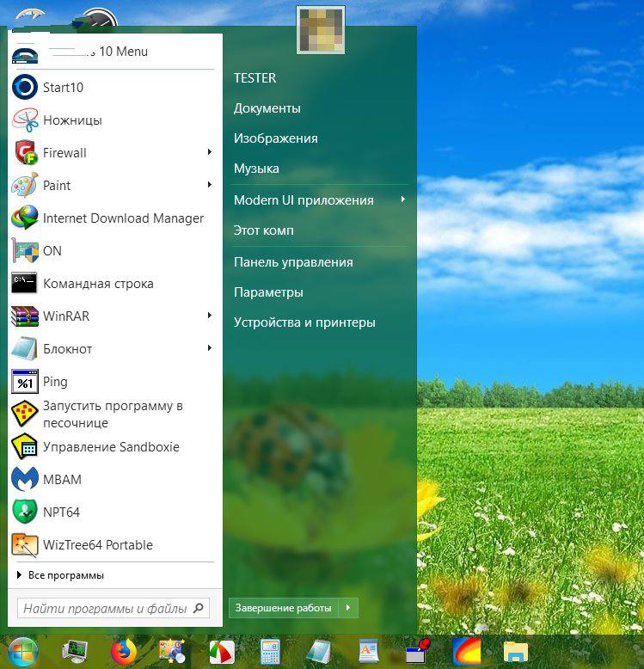Open shutdown options arrow next to Завершение работы
The width and height of the screenshot is (644, 669).
(x=348, y=608)
